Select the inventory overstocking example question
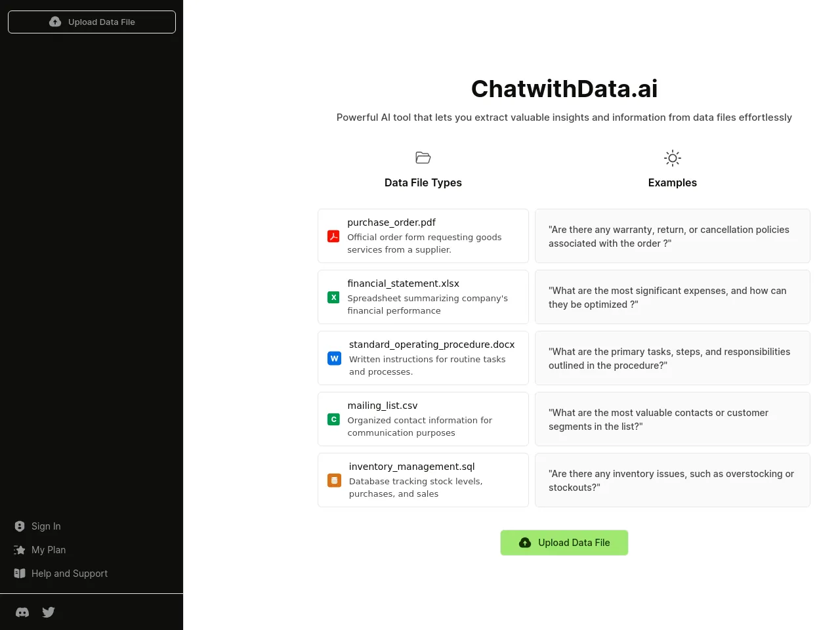Image resolution: width=840 pixels, height=630 pixels. point(672,480)
